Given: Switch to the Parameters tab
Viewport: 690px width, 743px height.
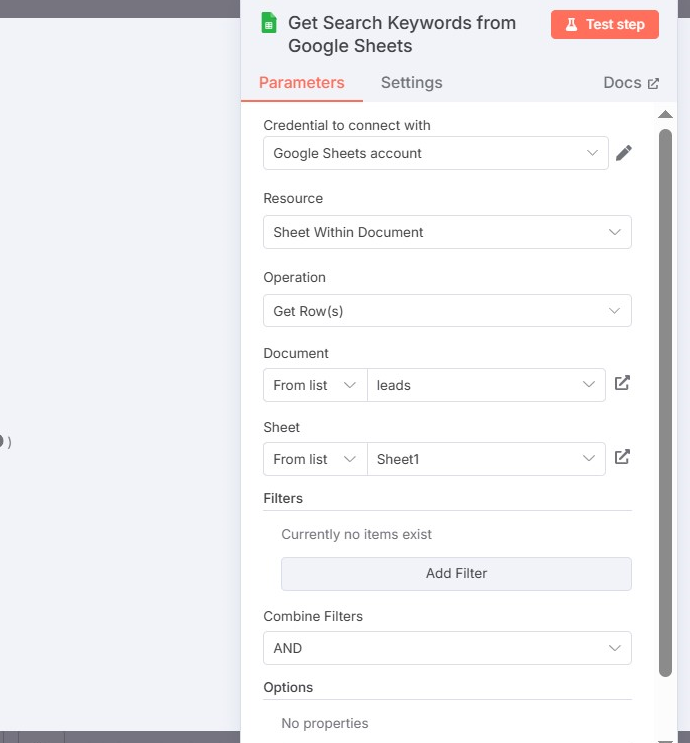Looking at the screenshot, I should pyautogui.click(x=301, y=82).
